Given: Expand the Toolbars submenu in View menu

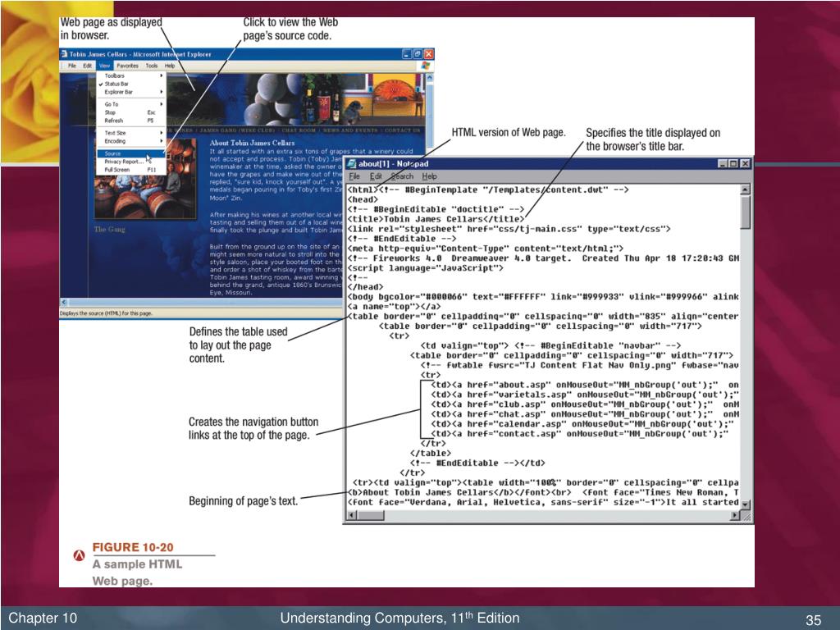Looking at the screenshot, I should point(131,76).
